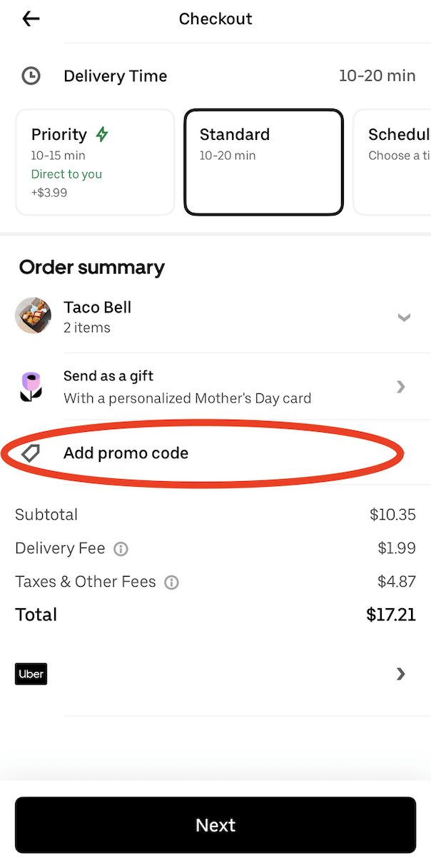Select the Priority delivery option
Screen dimensions: 431x868
coord(95,162)
